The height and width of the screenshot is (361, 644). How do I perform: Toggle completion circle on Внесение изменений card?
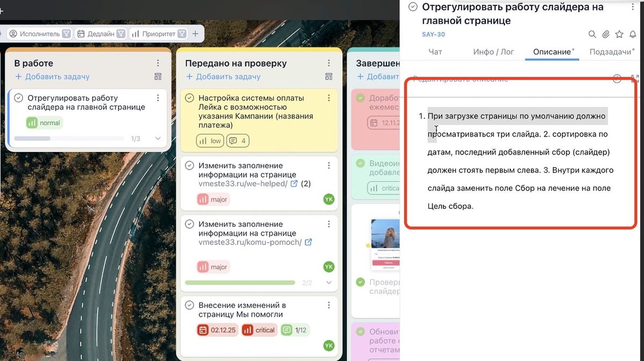tap(189, 305)
